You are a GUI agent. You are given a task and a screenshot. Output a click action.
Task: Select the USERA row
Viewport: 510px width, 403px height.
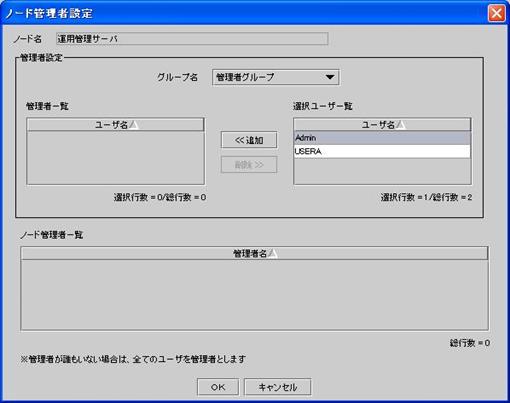click(x=382, y=151)
